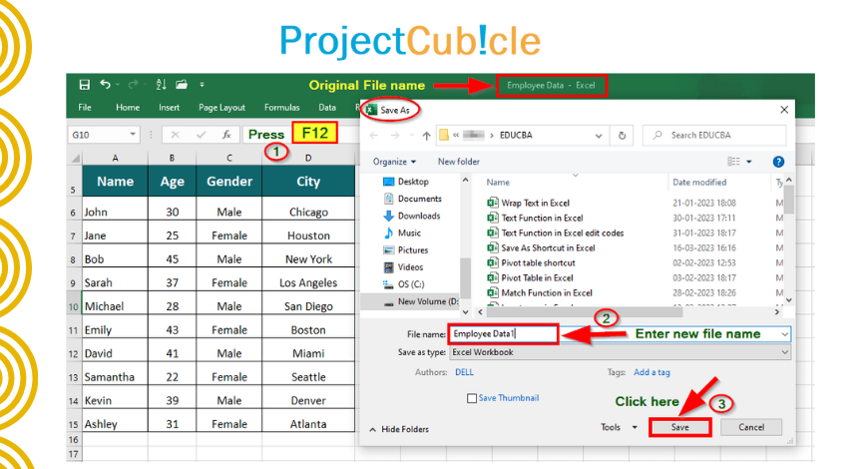Click the Redo arrow in Excel toolbar
Image resolution: width=868 pixels, height=469 pixels.
tap(133, 85)
